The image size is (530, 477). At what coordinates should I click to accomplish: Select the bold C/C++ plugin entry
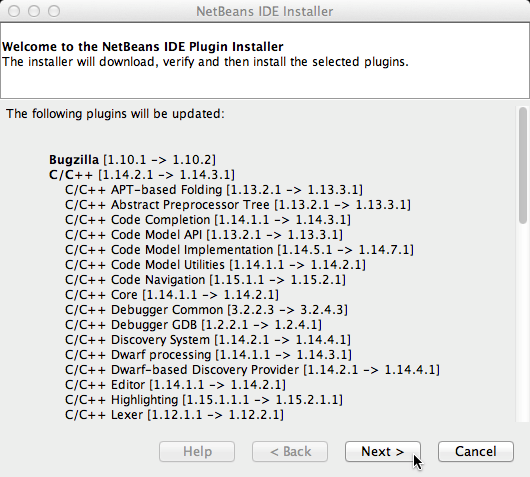142,175
